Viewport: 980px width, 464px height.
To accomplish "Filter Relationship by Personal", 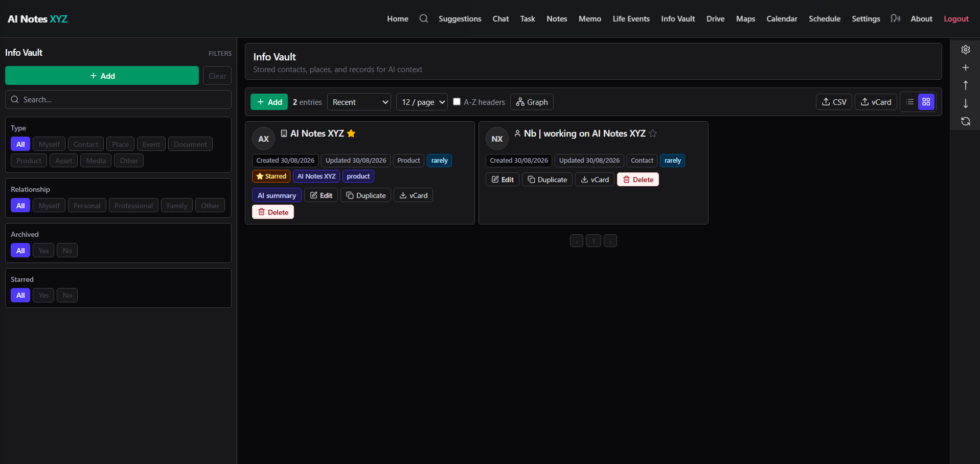I will 87,206.
